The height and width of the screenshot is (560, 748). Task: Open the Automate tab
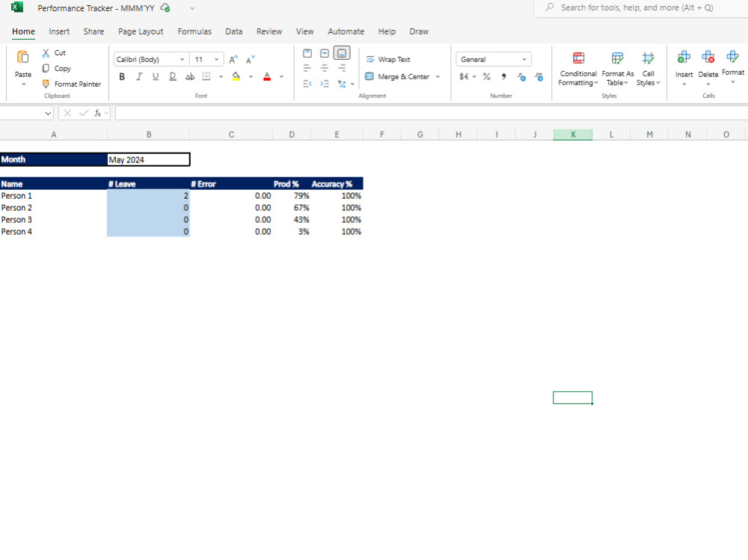click(x=346, y=31)
